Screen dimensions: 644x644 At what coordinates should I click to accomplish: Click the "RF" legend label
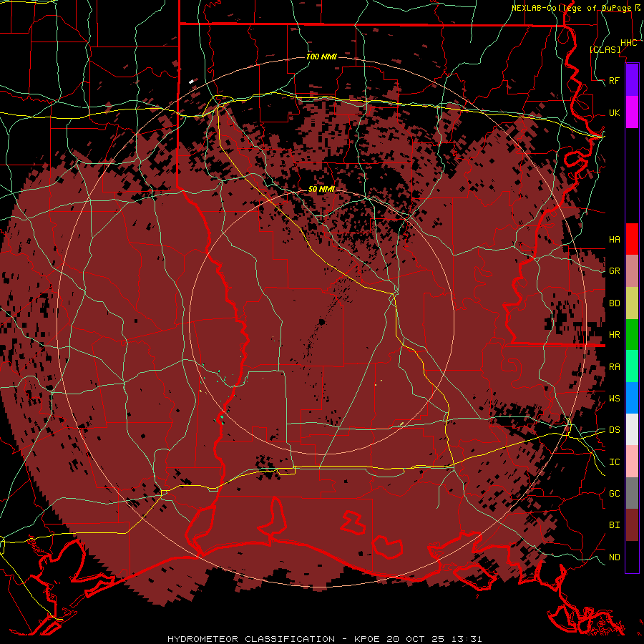coord(614,80)
